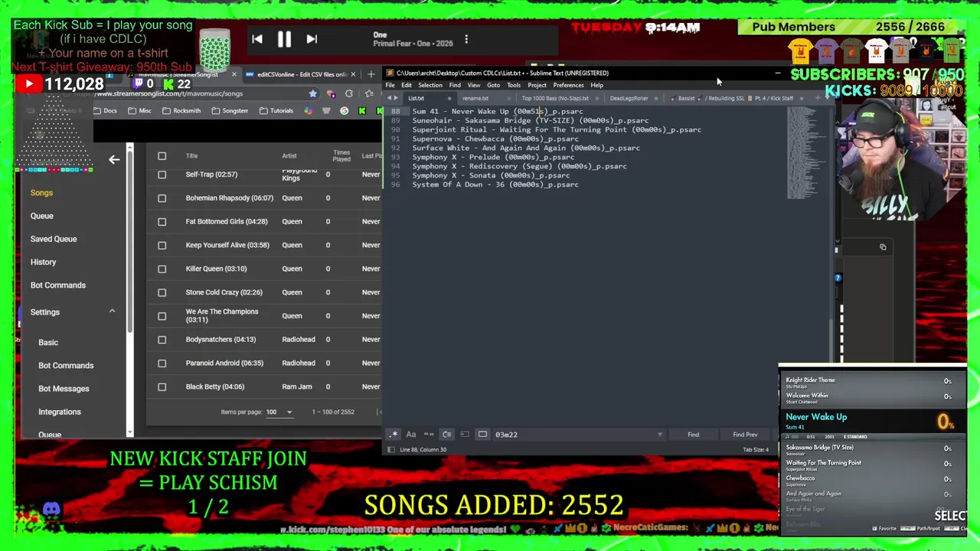The width and height of the screenshot is (980, 551).
Task: Toggle in-selection search in Sublime find bar
Action: [x=465, y=435]
